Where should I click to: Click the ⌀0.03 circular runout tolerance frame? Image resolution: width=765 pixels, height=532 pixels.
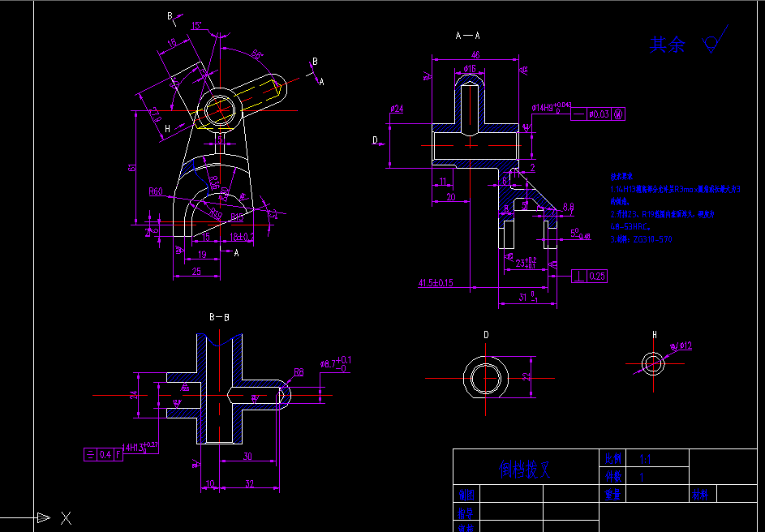[x=599, y=114]
